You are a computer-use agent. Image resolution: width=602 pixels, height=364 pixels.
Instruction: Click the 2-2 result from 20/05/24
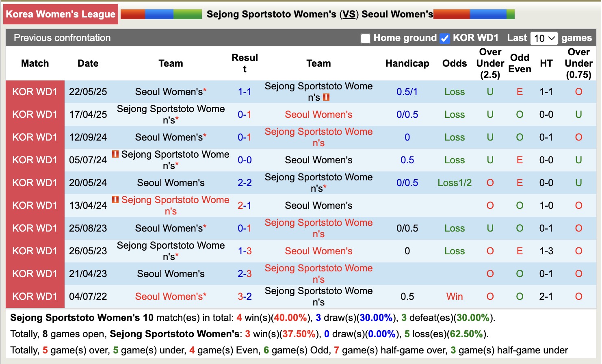[x=245, y=182]
